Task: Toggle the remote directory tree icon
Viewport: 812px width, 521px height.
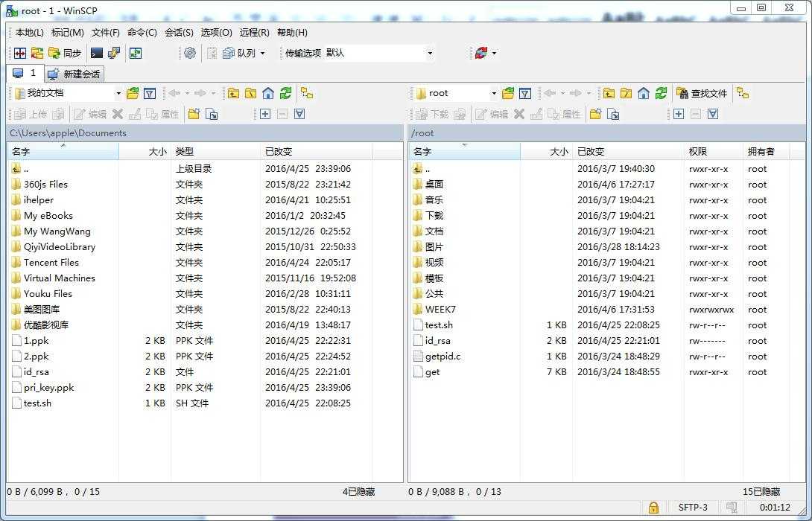Action: [x=743, y=94]
